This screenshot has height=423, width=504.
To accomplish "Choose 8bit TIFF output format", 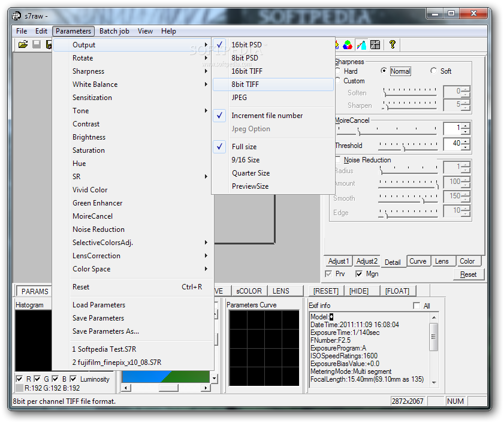I will click(x=273, y=84).
